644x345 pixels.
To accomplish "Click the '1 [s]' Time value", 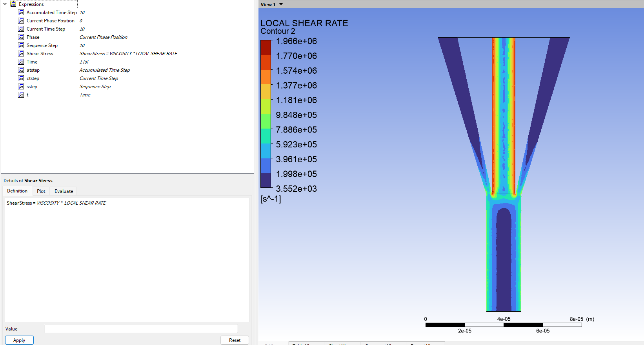I will 84,62.
